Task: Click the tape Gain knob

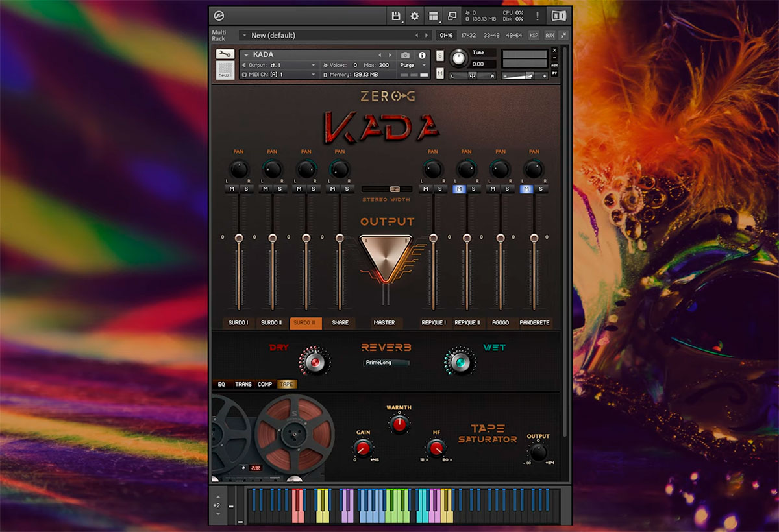Action: pos(363,448)
